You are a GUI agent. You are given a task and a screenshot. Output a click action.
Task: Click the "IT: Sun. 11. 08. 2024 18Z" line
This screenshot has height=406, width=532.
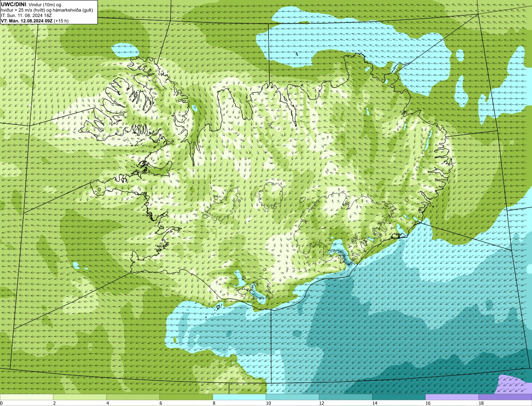[x=26, y=15]
